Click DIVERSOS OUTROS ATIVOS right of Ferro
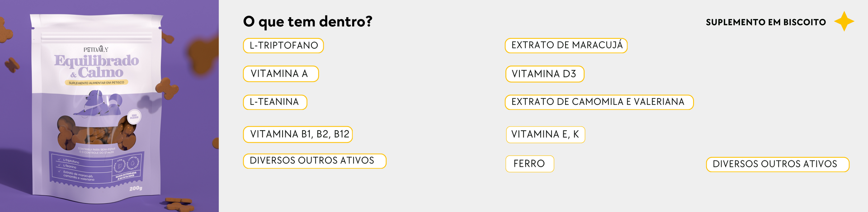This screenshot has height=212, width=868. 777,165
